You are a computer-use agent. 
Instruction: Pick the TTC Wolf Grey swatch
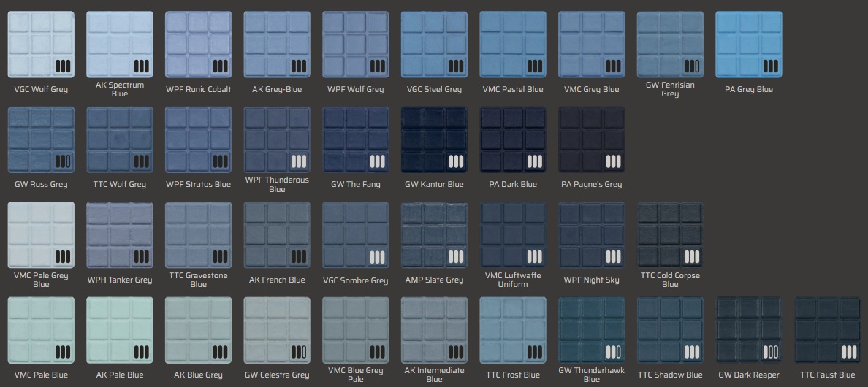coord(120,140)
